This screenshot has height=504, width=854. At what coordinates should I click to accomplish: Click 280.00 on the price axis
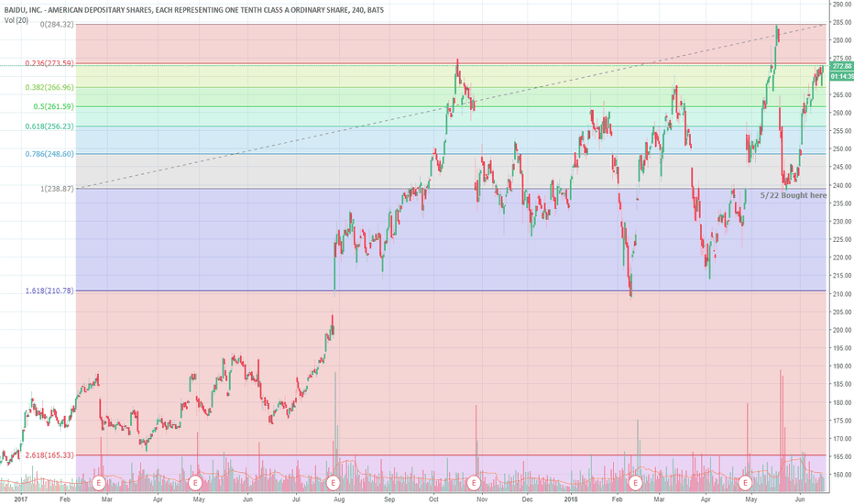coord(842,40)
